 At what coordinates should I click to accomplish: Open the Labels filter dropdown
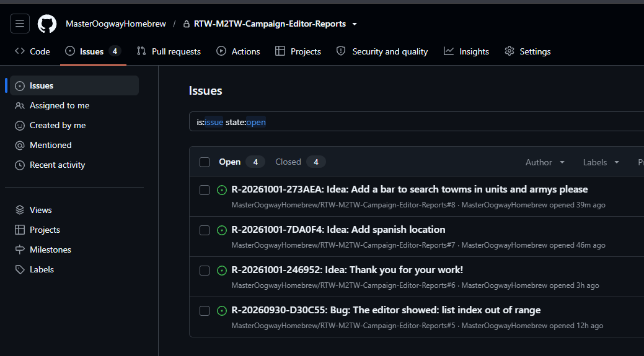(601, 162)
